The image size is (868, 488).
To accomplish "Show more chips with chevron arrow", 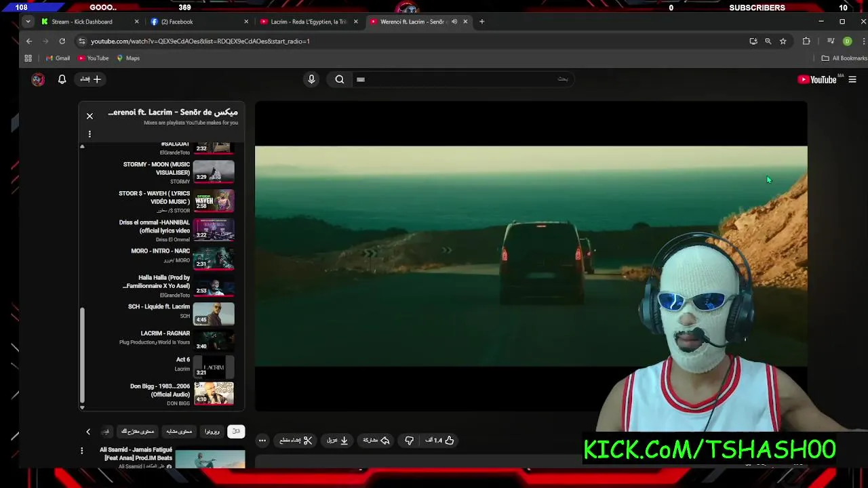I will pyautogui.click(x=87, y=432).
